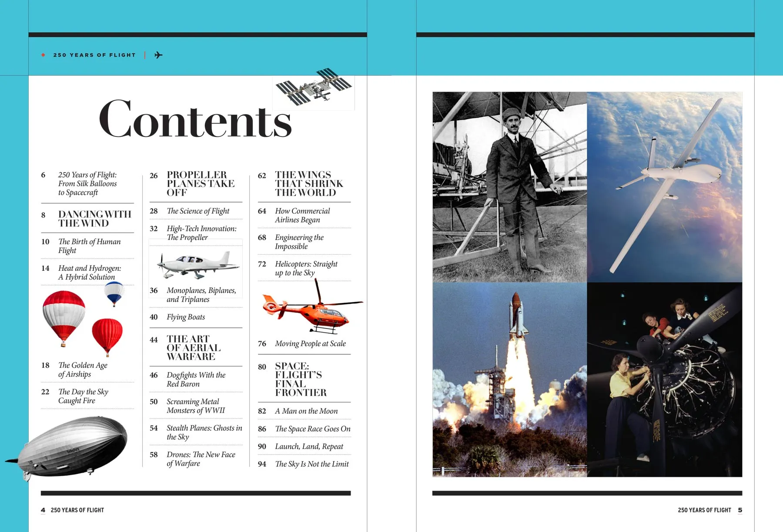Open 'THE ART OF AERIAL WARFARE' section
This screenshot has height=532, width=783.
pos(194,348)
